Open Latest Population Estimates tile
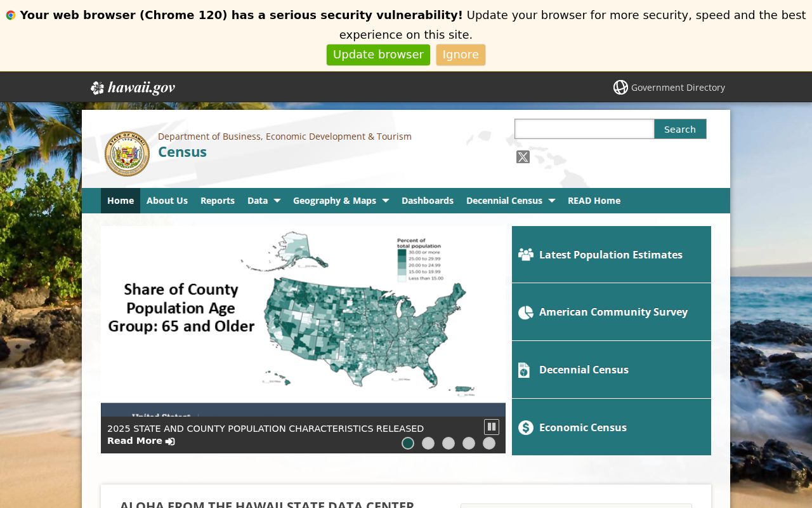812x508 pixels. coord(612,255)
